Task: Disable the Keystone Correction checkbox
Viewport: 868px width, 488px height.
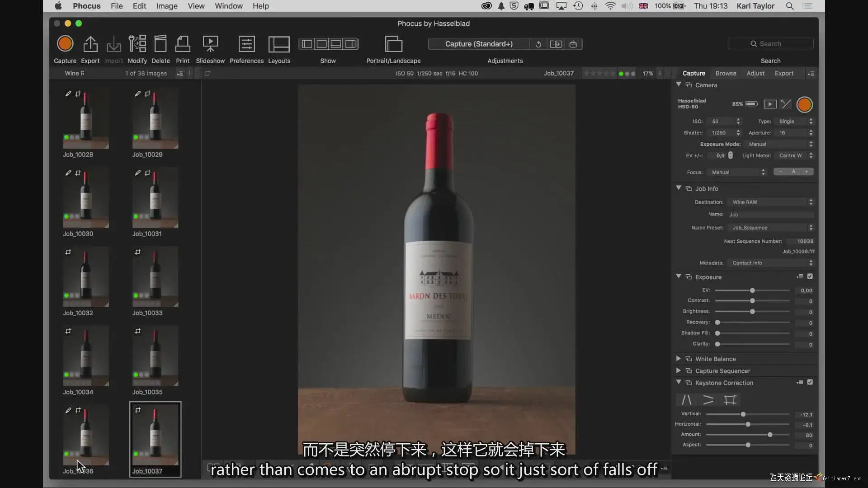Action: pyautogui.click(x=810, y=382)
